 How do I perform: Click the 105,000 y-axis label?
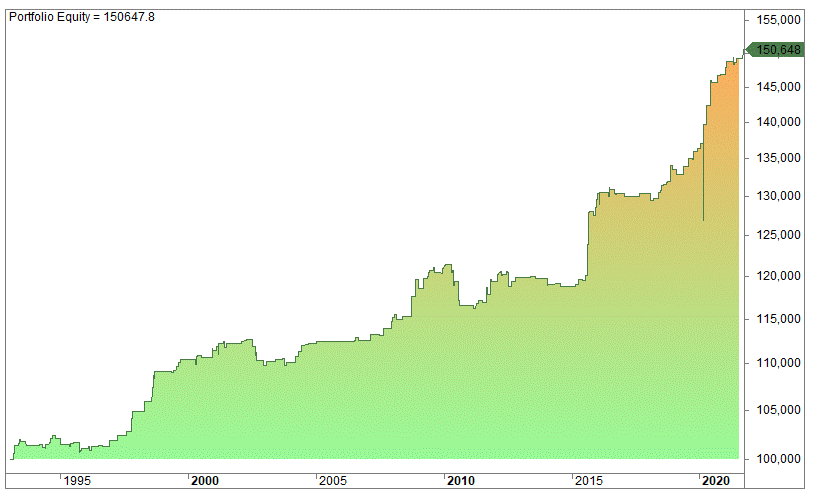[778, 410]
